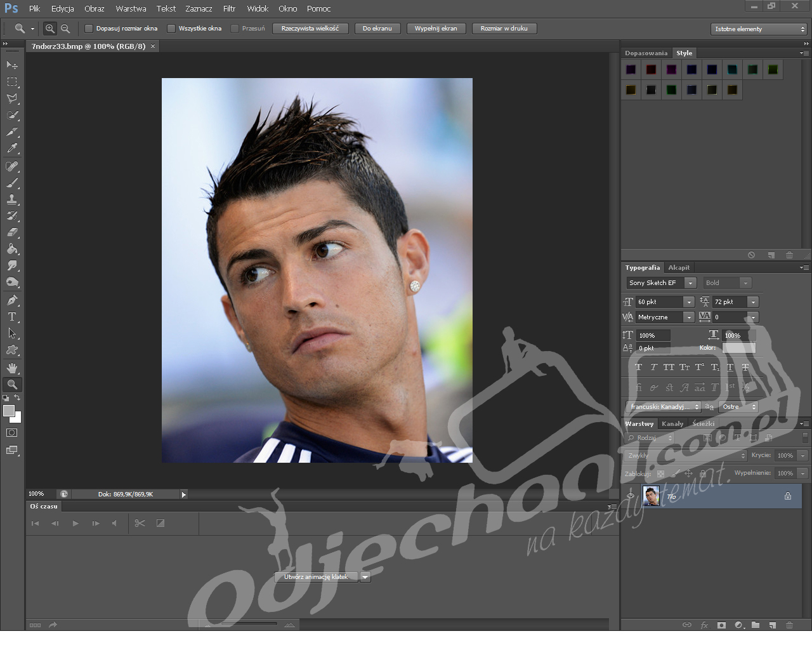Select the Polygonal Lasso tool

click(x=12, y=98)
